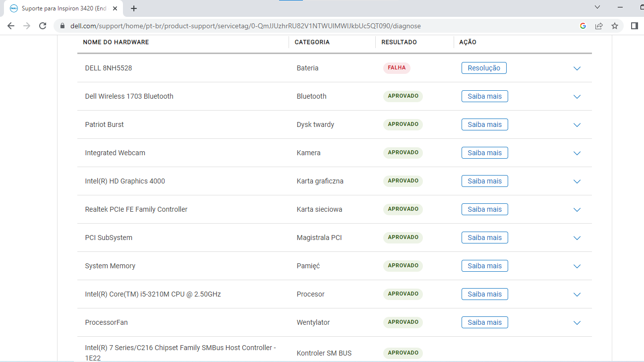This screenshot has height=362, width=644.
Task: Select the ProcessorFan hardware name
Action: coord(106,322)
